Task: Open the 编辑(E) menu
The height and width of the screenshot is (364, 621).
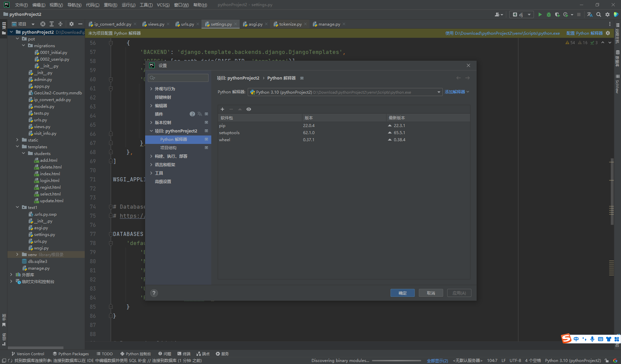Action: tap(39, 5)
